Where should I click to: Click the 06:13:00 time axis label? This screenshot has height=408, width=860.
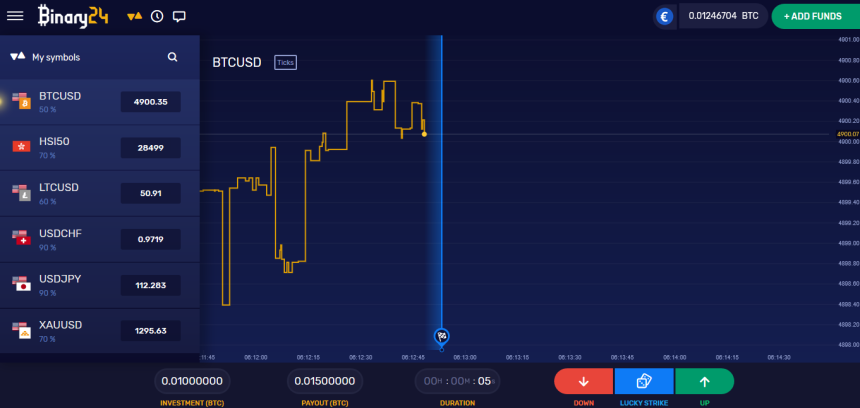click(x=465, y=357)
